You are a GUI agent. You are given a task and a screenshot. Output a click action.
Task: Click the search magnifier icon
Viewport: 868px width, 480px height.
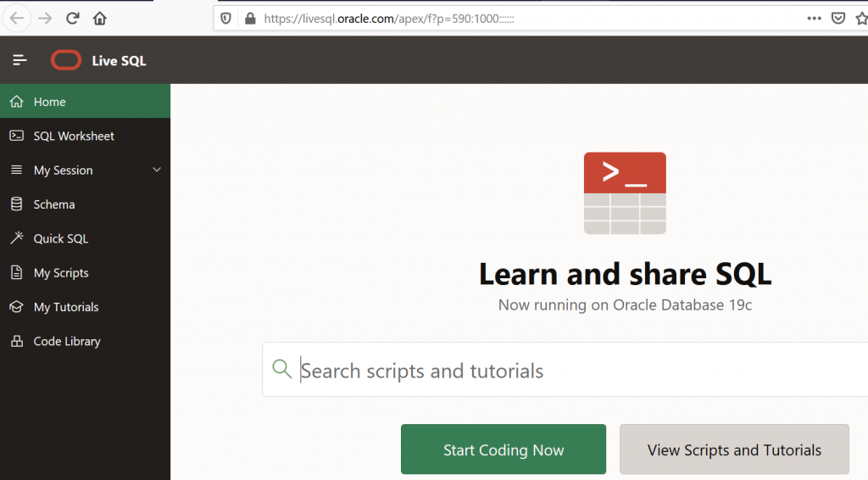pyautogui.click(x=281, y=369)
